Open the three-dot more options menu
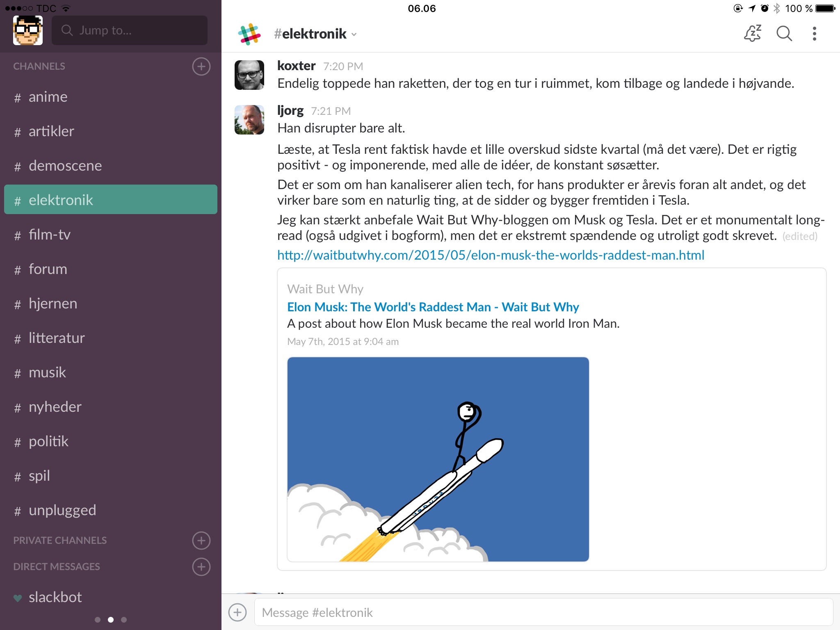This screenshot has width=840, height=630. [815, 34]
